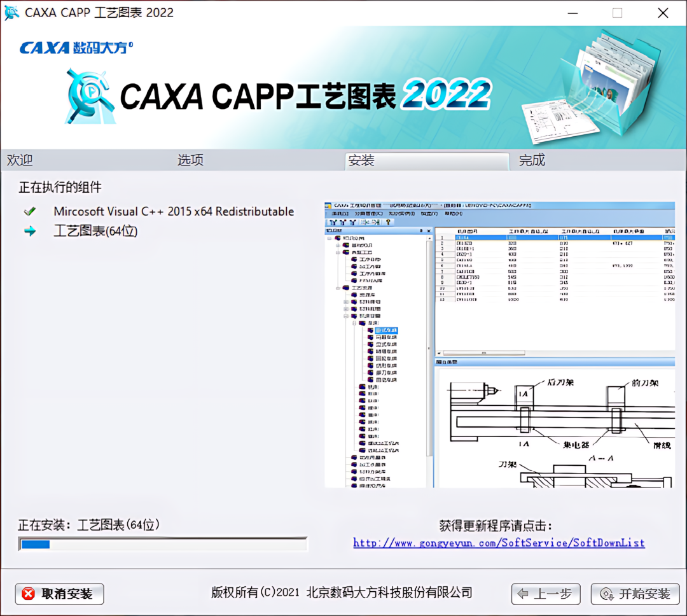687x616 pixels.
Task: Click the blue arrow beside 工艺图表(64位)
Action: (x=30, y=231)
